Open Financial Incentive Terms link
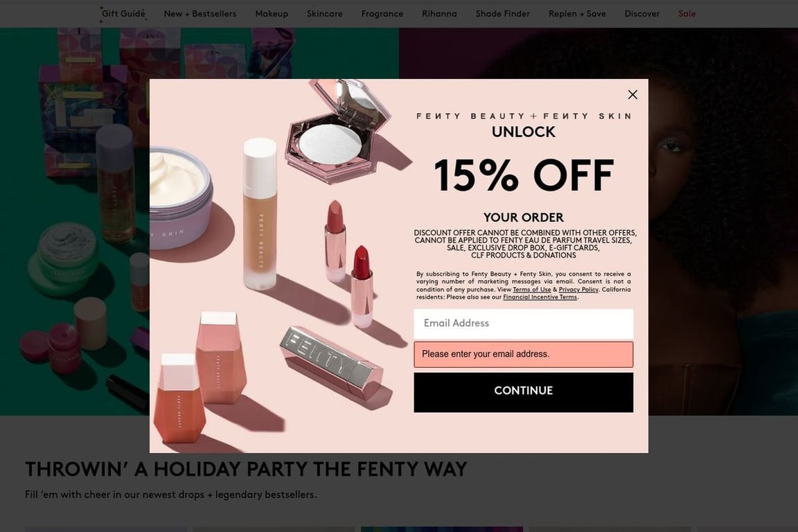This screenshot has height=532, width=798. 540,297
